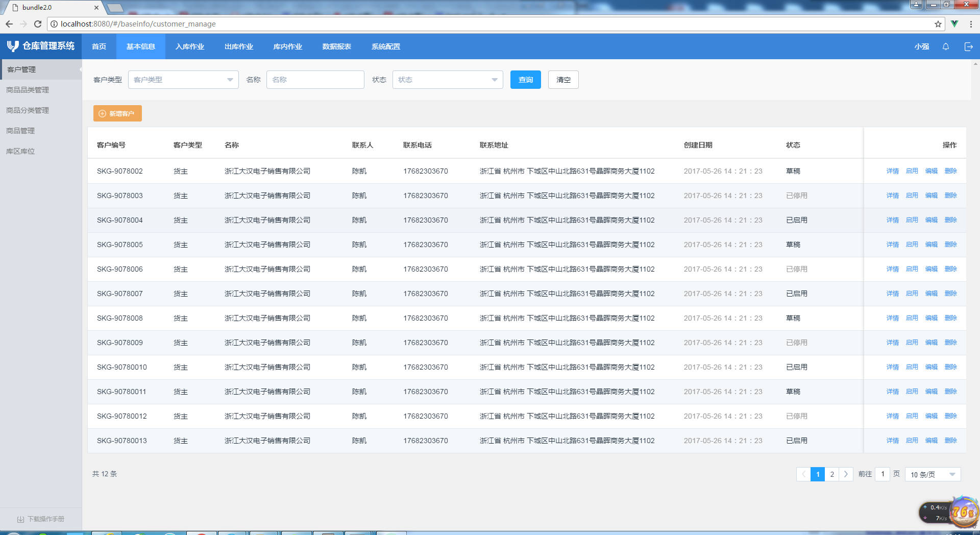Open the 状态 filter dropdown

448,80
